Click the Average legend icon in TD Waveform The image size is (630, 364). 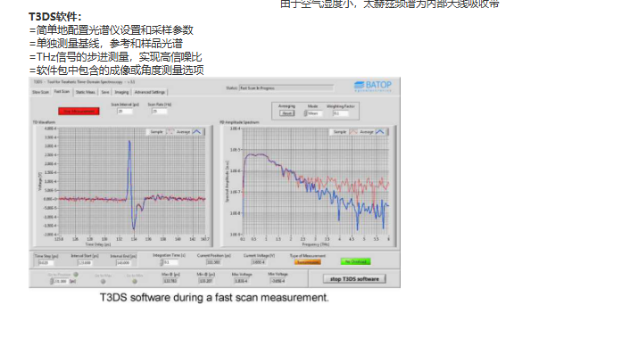click(x=197, y=130)
